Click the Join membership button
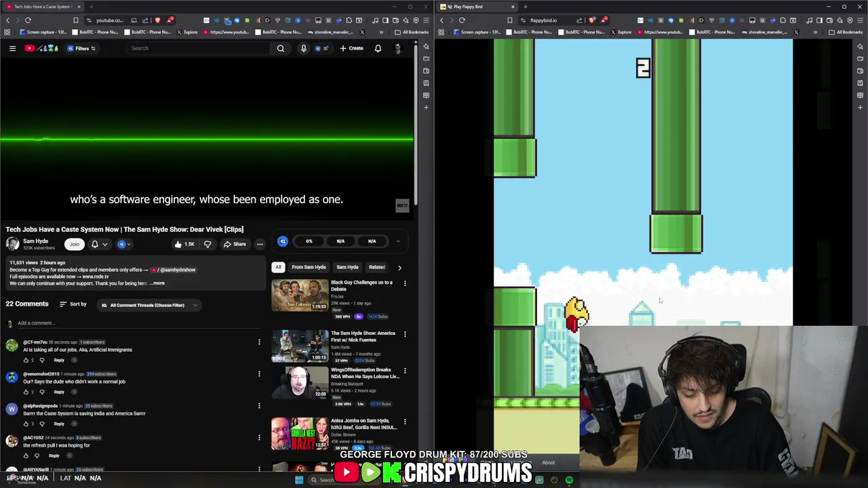Image resolution: width=868 pixels, height=488 pixels. pyautogui.click(x=74, y=244)
